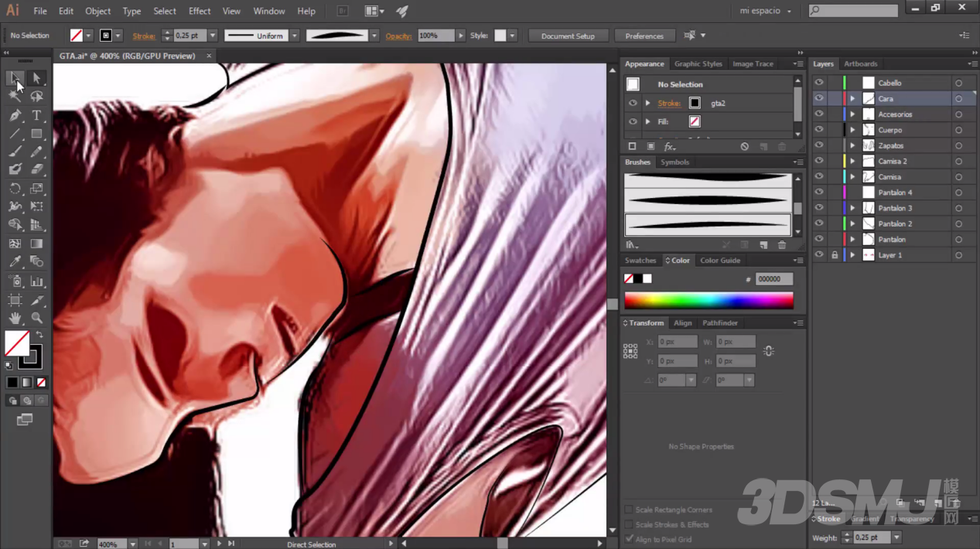This screenshot has width=980, height=549.
Task: Select the Magic Wand tool
Action: click(15, 97)
